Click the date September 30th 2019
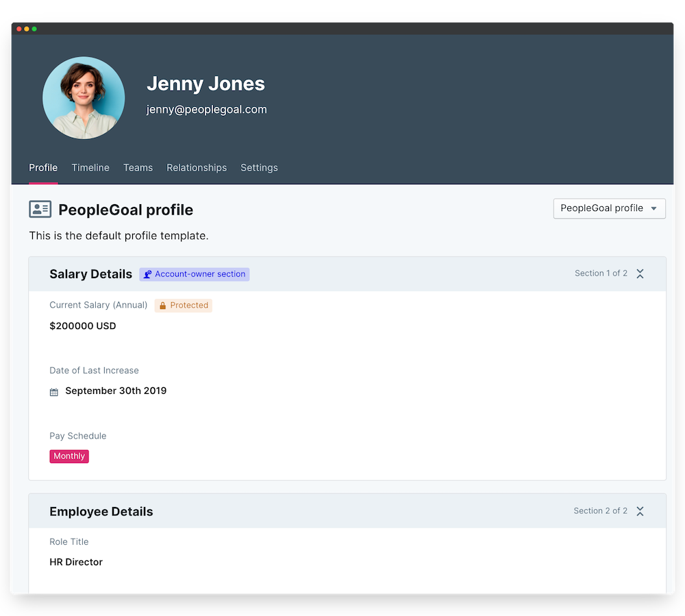The height and width of the screenshot is (616, 685). (x=116, y=391)
